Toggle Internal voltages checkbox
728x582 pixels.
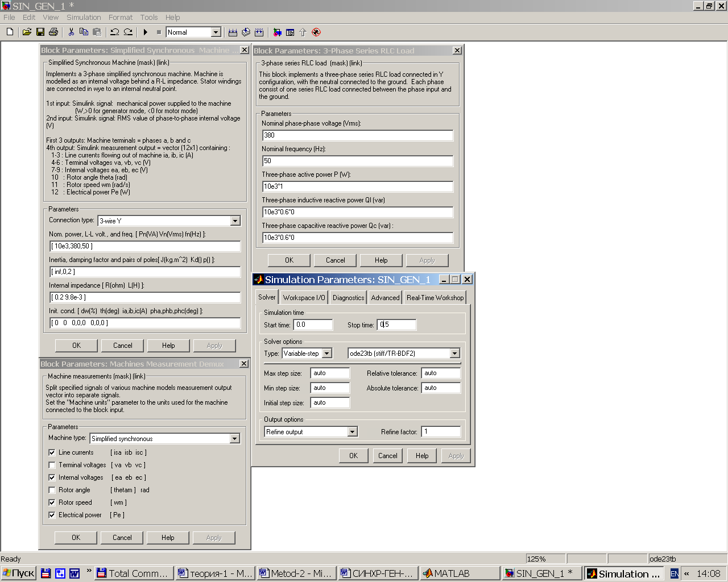pos(52,477)
